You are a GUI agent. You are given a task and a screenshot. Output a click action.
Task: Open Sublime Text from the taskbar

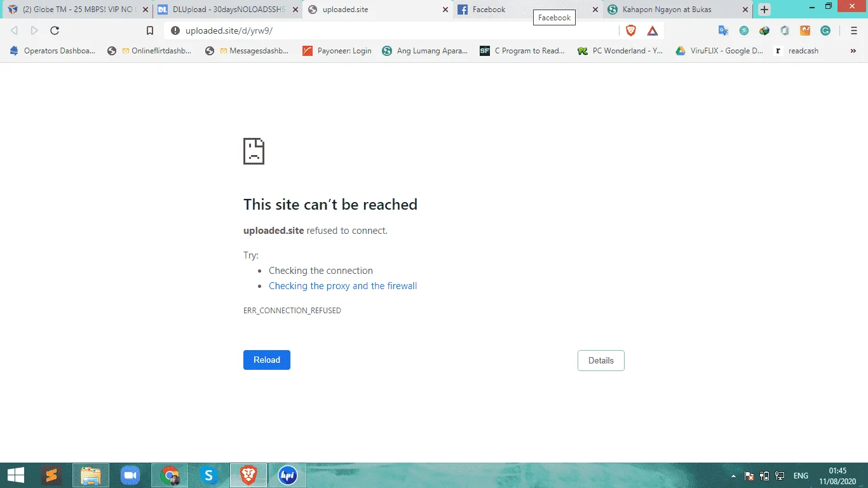(51, 475)
